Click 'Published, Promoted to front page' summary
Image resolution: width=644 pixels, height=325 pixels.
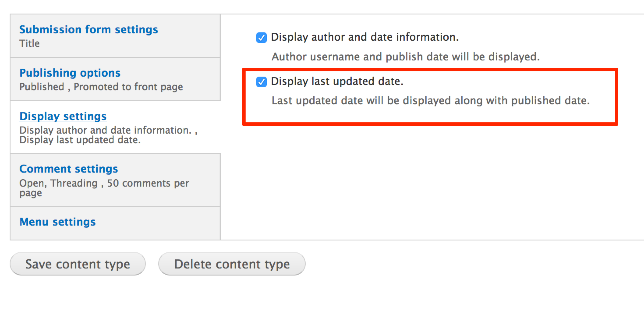(101, 87)
